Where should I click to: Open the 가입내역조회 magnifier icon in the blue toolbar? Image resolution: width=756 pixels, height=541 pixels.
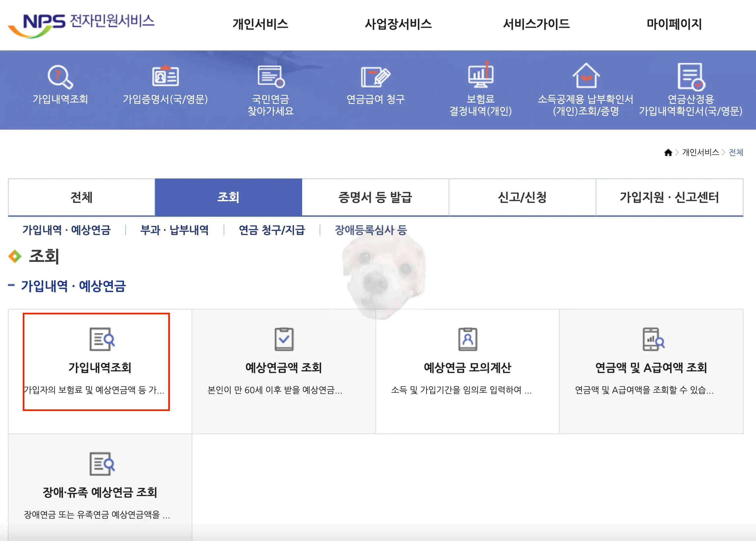point(60,77)
